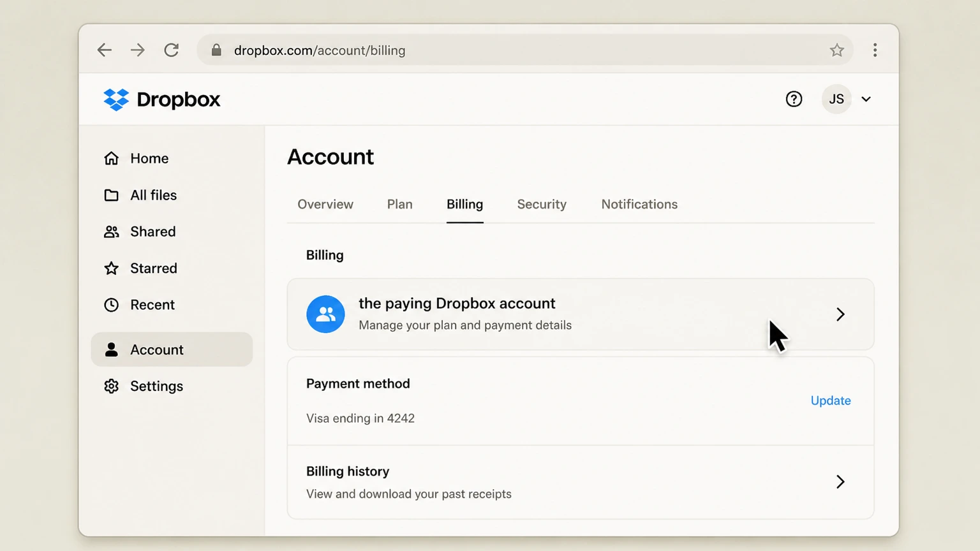This screenshot has width=980, height=551.
Task: Click Update payment method link
Action: (x=831, y=400)
